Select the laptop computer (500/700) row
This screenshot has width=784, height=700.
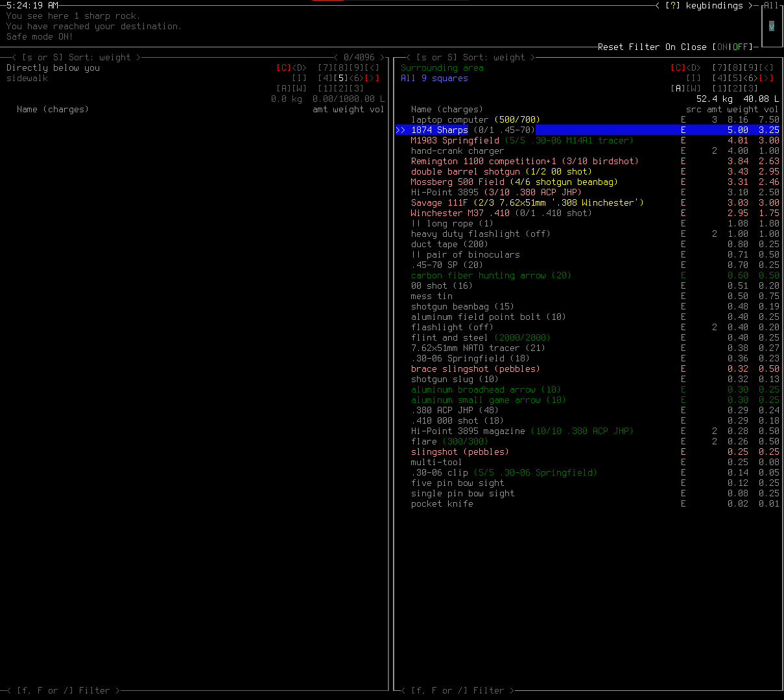point(588,119)
